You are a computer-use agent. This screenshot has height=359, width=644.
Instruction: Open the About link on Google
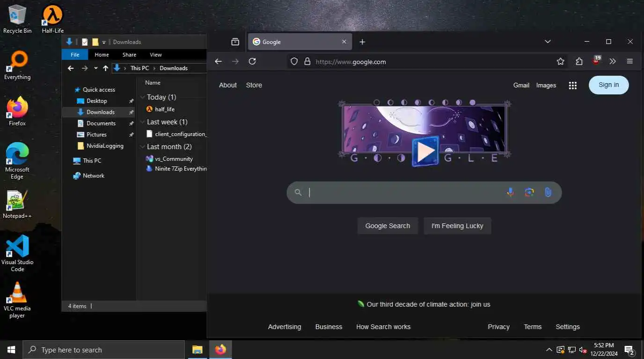[228, 85]
